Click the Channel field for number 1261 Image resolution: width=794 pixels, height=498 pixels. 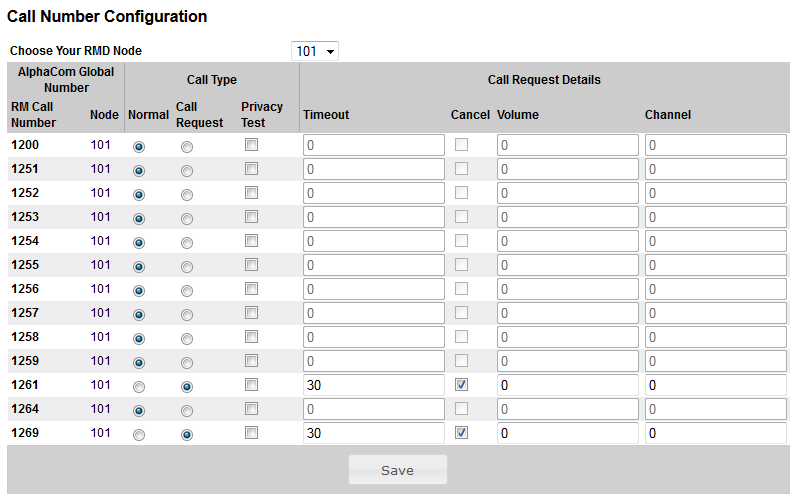click(715, 385)
